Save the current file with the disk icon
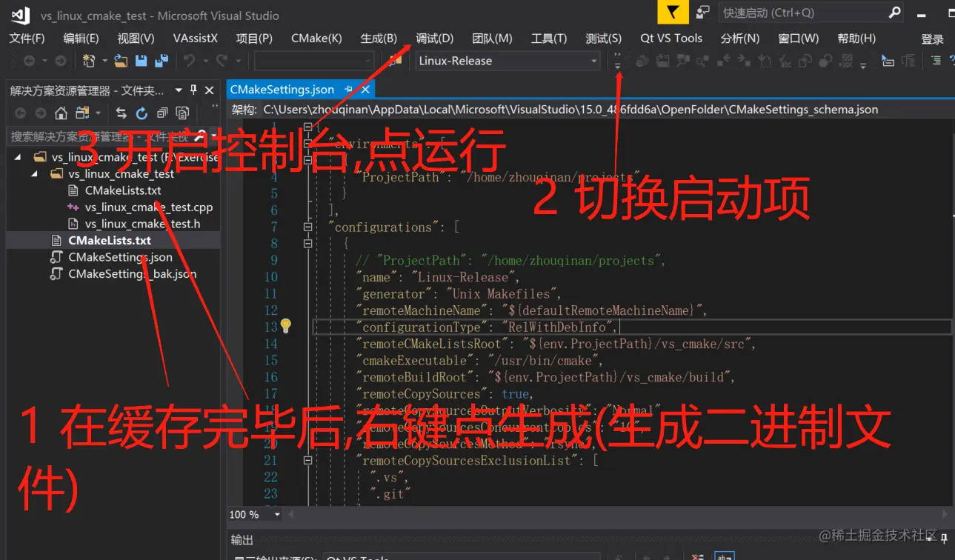 pos(141,61)
